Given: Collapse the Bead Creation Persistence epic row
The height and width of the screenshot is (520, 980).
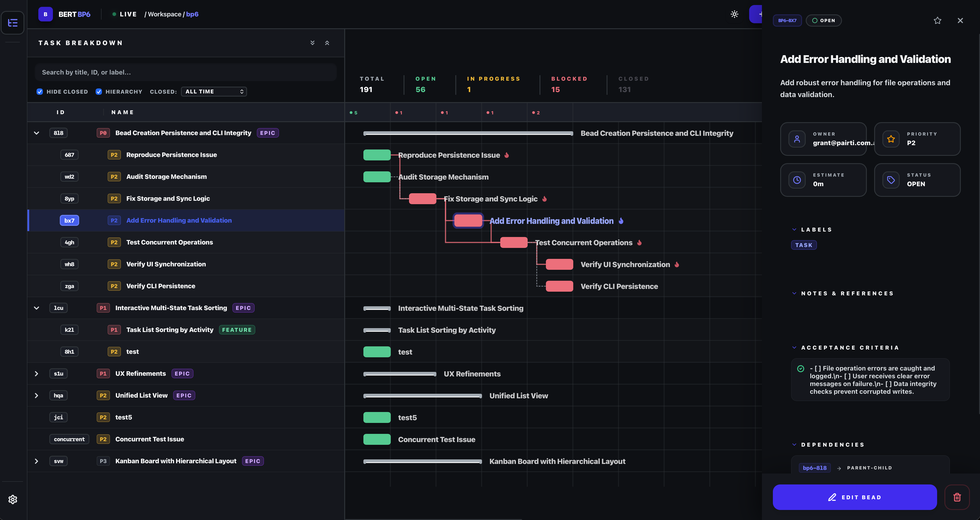Looking at the screenshot, I should point(36,133).
